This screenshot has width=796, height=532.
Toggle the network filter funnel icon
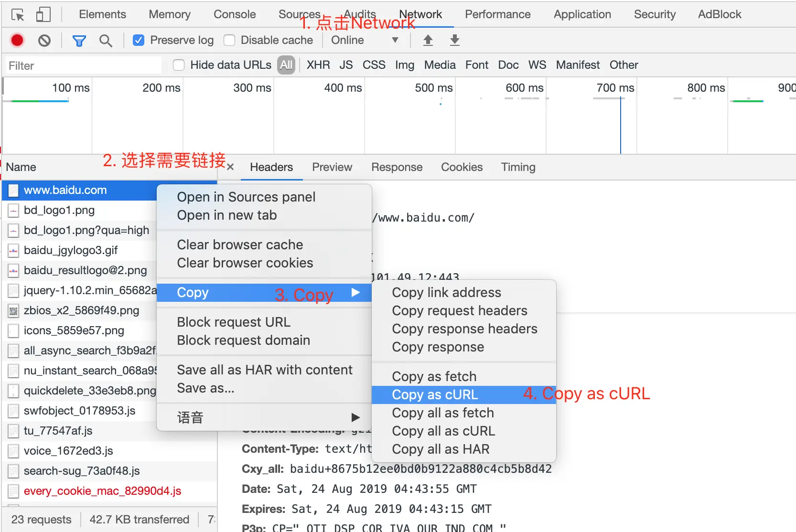(79, 40)
